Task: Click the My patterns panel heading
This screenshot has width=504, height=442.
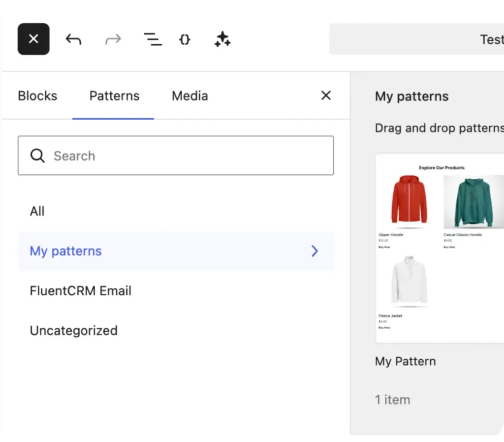Action: tap(411, 96)
